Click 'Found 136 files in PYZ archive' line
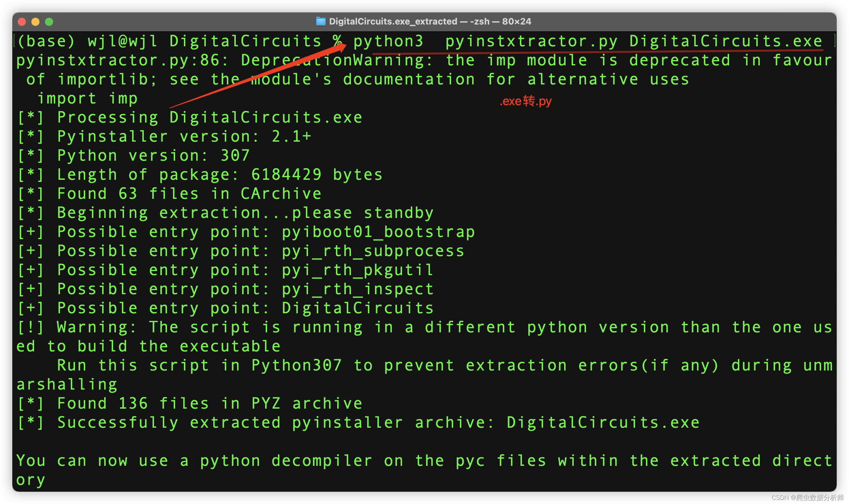849x504 pixels. tap(190, 404)
